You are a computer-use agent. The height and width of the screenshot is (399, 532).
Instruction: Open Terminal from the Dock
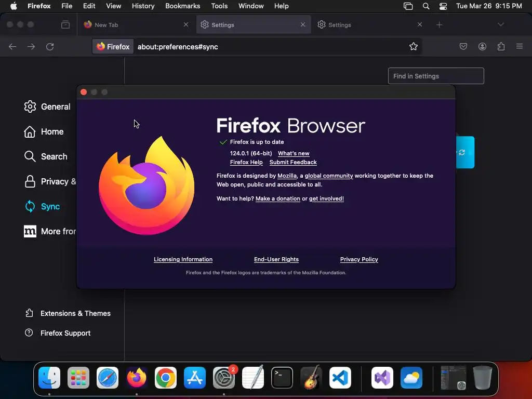point(282,378)
